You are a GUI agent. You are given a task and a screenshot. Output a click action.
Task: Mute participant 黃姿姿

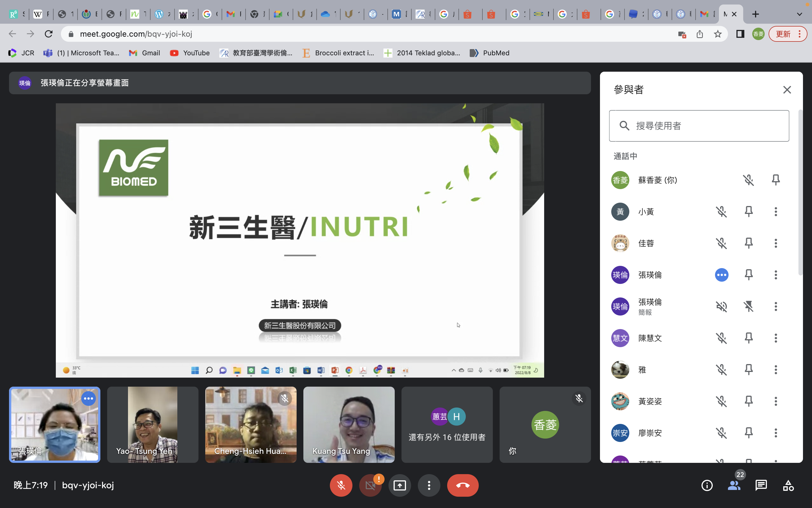tap(721, 401)
